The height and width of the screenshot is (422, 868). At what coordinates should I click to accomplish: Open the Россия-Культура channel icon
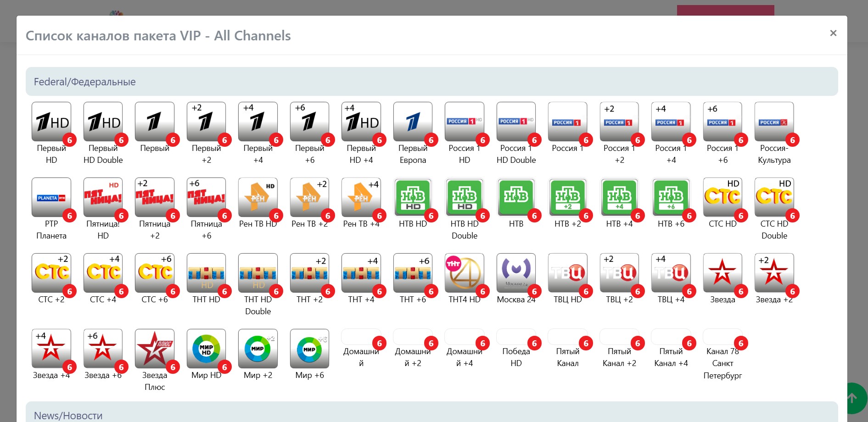point(774,122)
